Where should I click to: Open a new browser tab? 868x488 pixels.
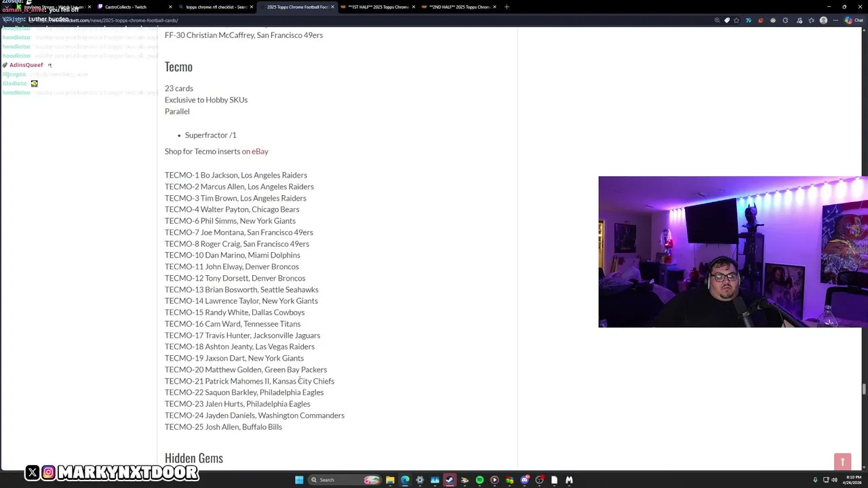pyautogui.click(x=507, y=7)
